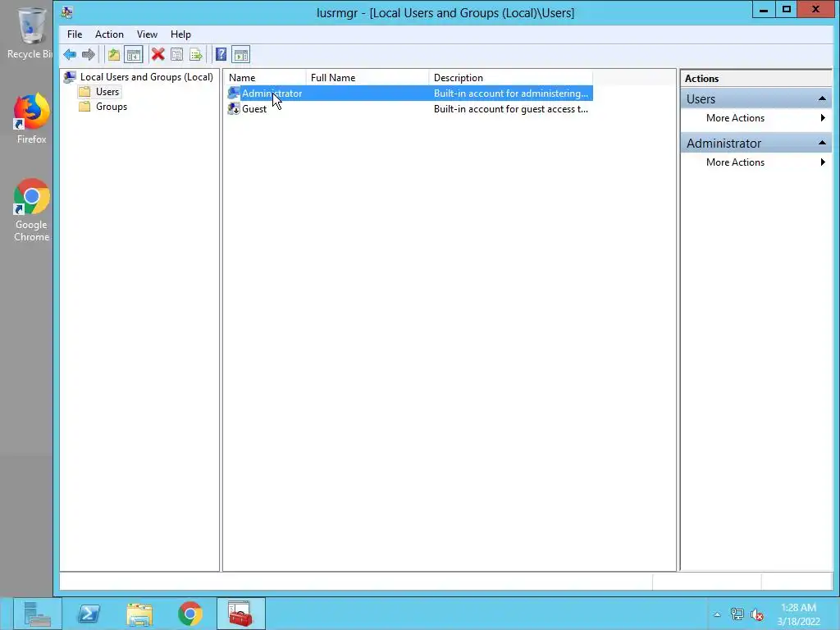The image size is (840, 630).
Task: Click the Guest user account icon
Action: [x=234, y=109]
